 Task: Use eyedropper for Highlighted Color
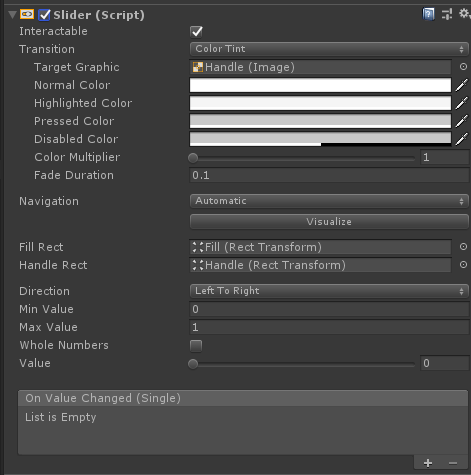pyautogui.click(x=462, y=103)
